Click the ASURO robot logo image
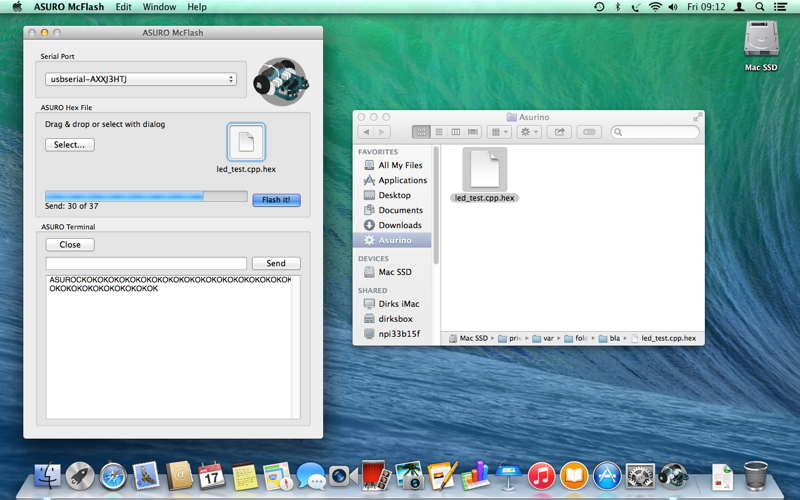The height and width of the screenshot is (500, 800). (282, 82)
